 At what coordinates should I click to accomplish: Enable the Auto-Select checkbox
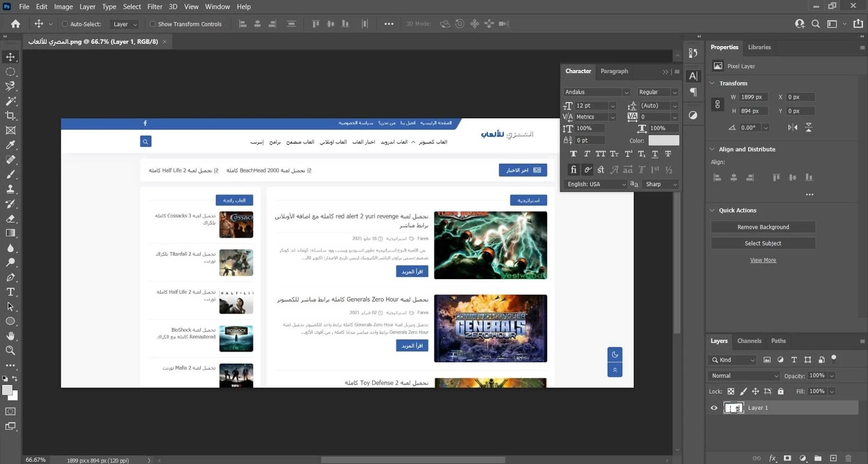(65, 24)
